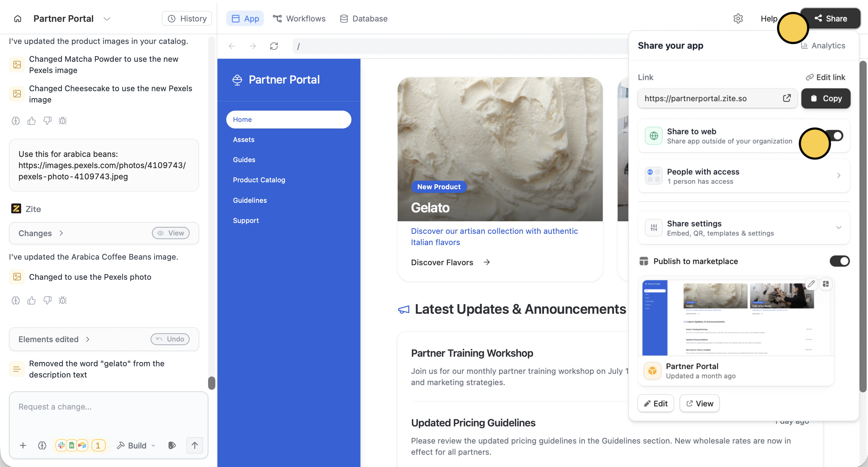Click the View eye button on Changes
This screenshot has height=467, width=868.
coord(170,233)
